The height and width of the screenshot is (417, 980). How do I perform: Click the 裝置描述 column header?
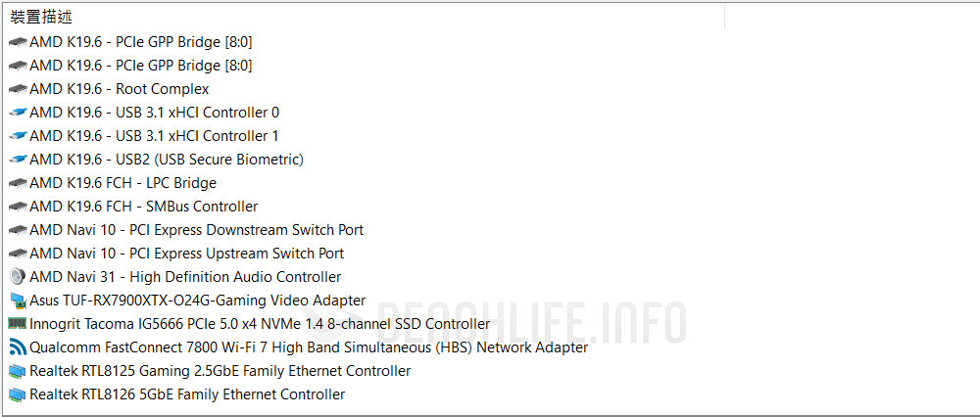tap(41, 17)
